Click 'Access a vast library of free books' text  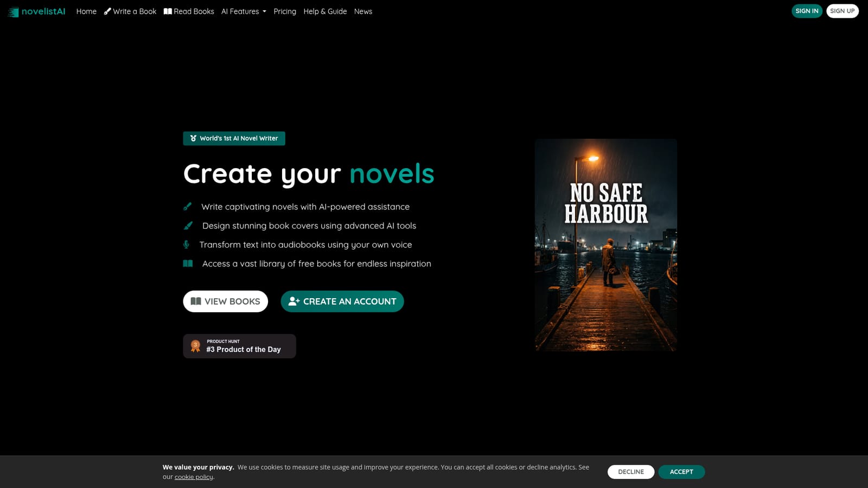tap(317, 264)
